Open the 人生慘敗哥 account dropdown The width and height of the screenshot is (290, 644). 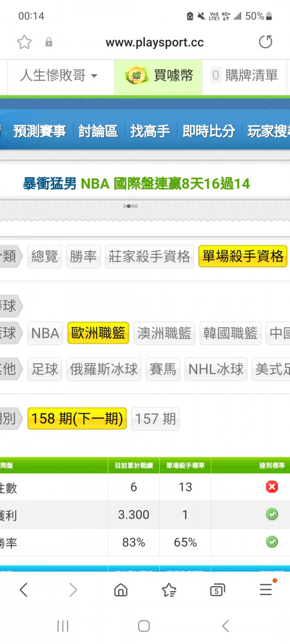[x=59, y=76]
